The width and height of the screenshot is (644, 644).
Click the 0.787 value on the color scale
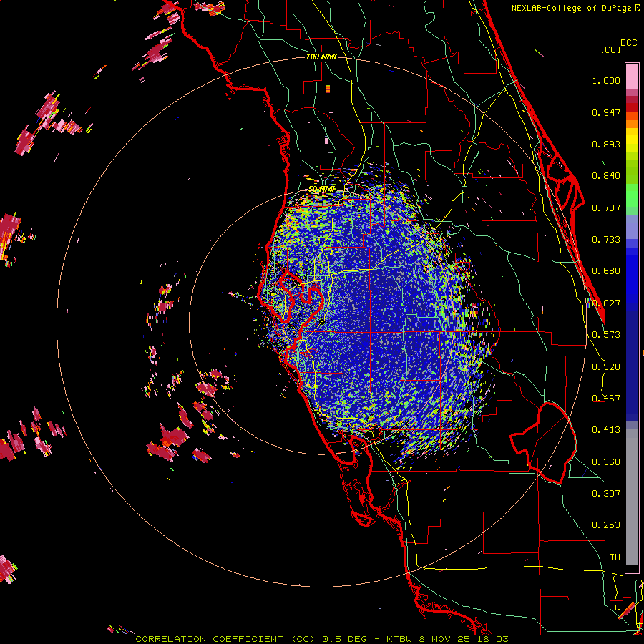pyautogui.click(x=606, y=208)
